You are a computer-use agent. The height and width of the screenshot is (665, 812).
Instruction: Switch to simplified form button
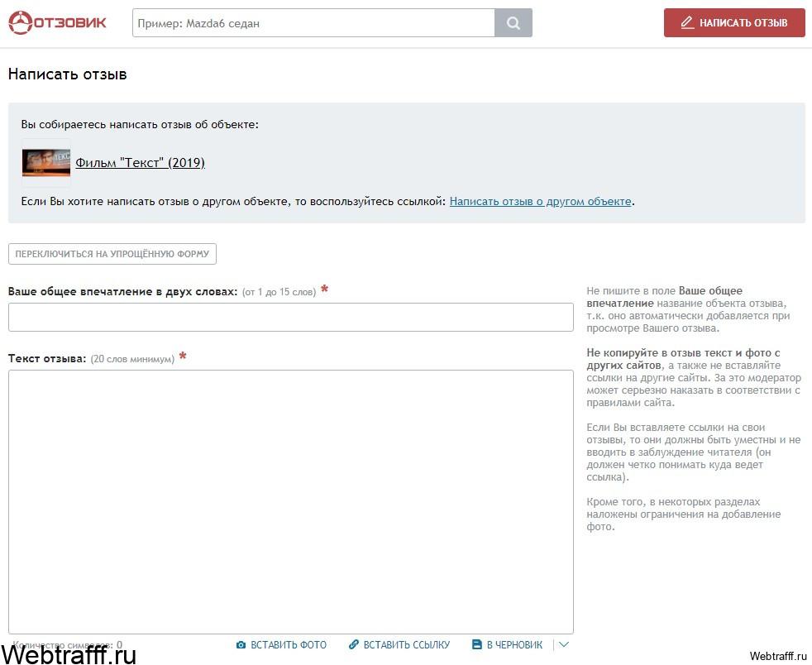tap(112, 254)
